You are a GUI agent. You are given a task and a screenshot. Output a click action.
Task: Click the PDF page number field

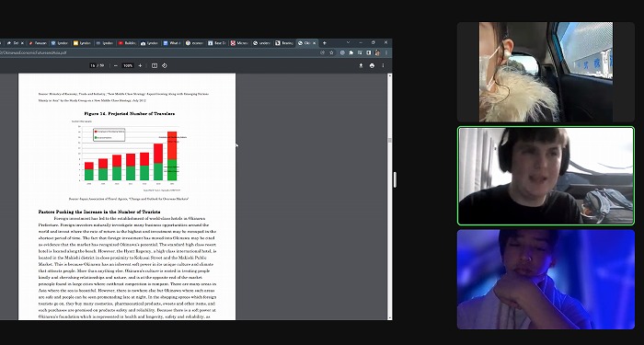[92, 65]
